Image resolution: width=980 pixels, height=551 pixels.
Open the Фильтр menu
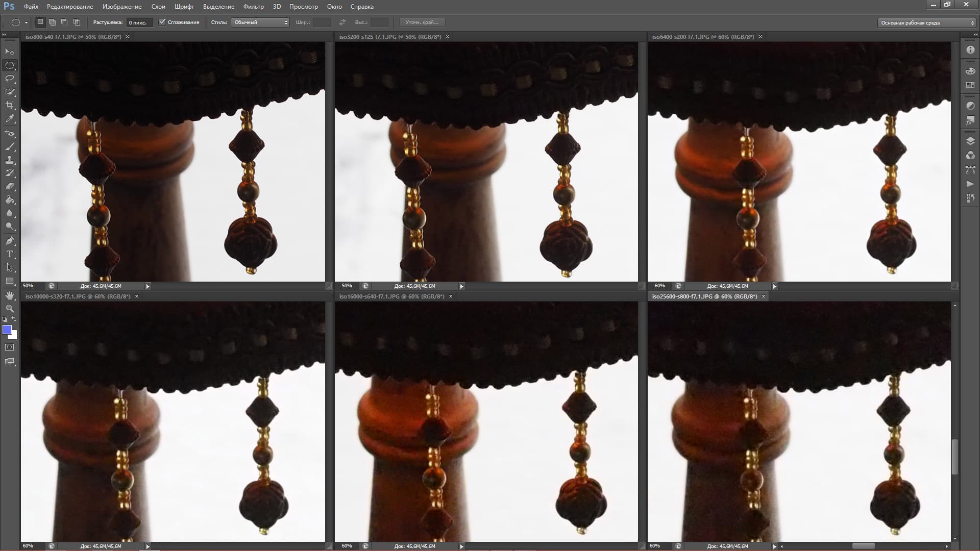[x=253, y=7]
